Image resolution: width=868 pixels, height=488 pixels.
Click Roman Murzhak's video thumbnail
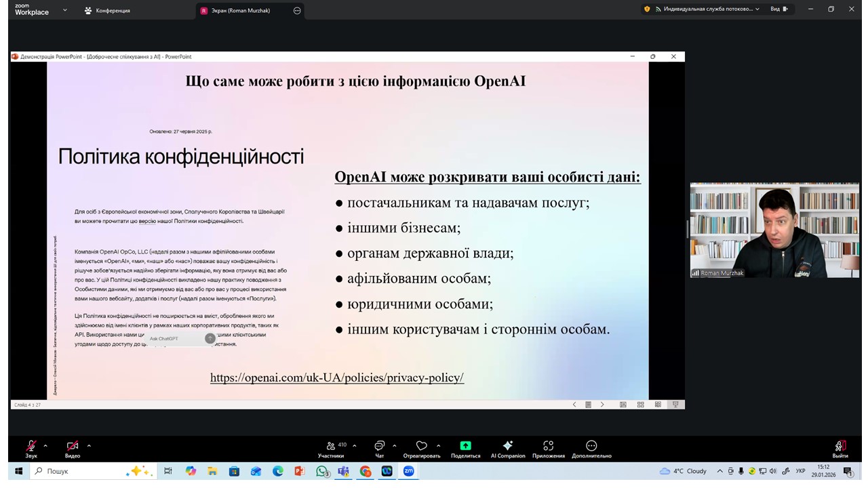774,230
